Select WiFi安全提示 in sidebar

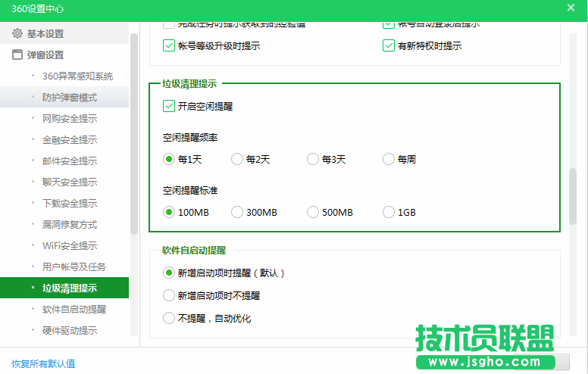point(64,245)
